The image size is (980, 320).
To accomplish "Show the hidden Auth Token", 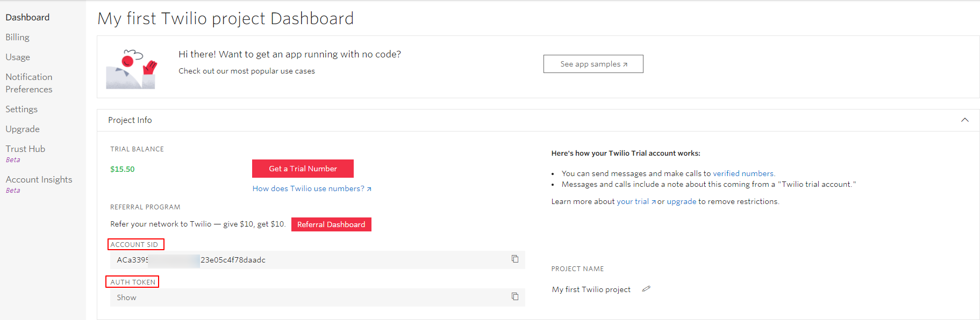I will (126, 297).
